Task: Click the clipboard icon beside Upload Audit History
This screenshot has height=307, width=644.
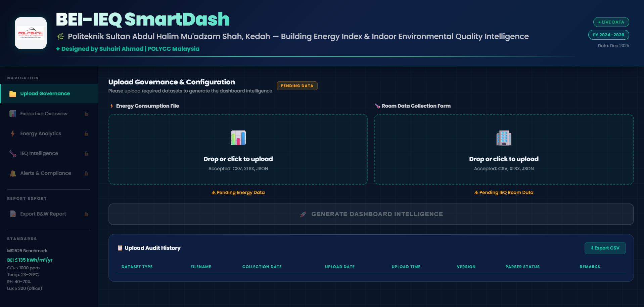Action: 120,248
